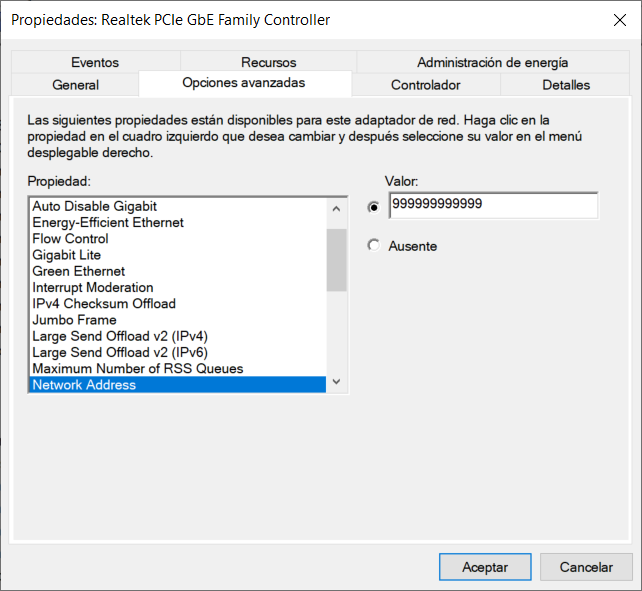
Task: Select the Valor radio button
Action: (374, 207)
